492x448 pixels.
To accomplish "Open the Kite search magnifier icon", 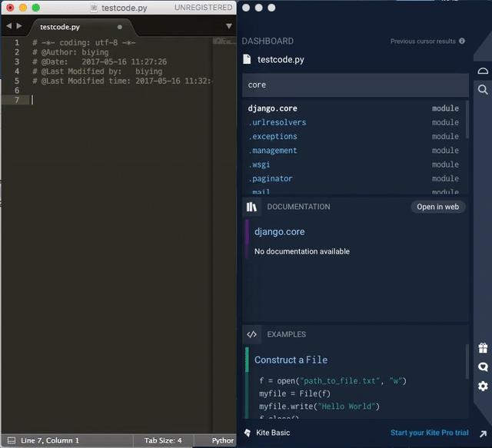I will pyautogui.click(x=483, y=90).
